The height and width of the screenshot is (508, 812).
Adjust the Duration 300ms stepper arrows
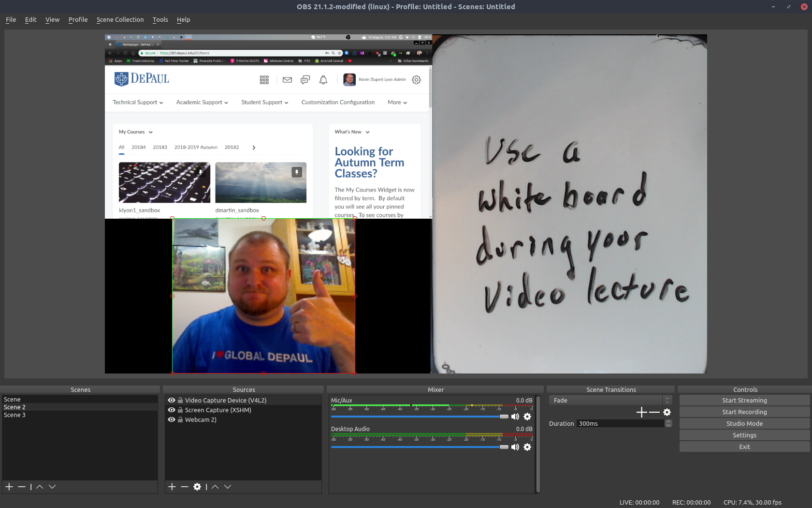(668, 423)
